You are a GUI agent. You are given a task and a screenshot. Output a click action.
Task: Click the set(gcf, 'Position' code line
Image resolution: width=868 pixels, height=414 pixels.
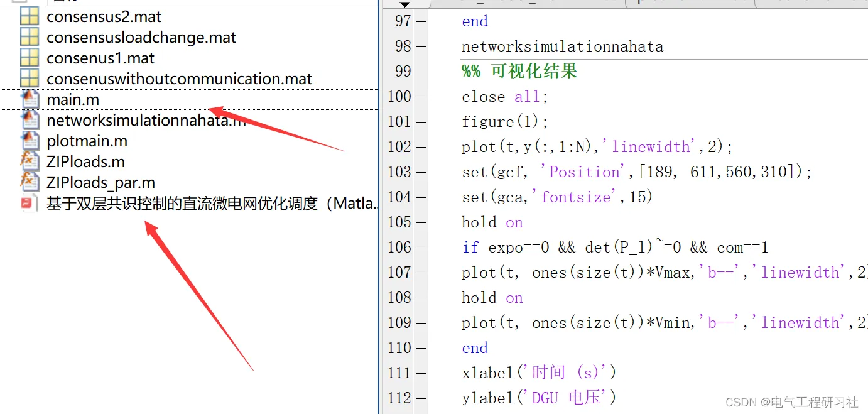[637, 172]
